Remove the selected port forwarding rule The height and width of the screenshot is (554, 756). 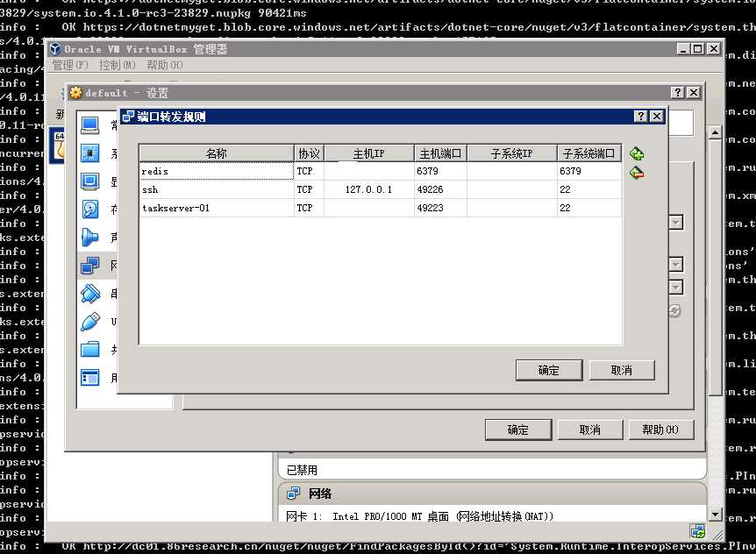click(x=637, y=173)
